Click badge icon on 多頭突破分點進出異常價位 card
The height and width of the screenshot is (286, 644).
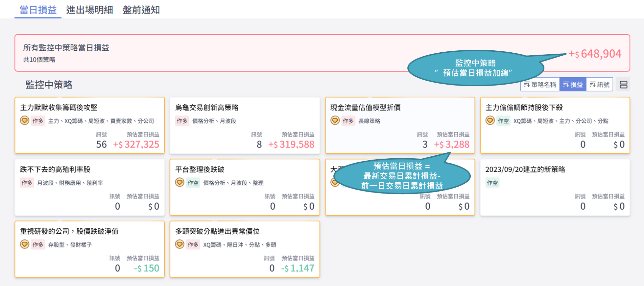[x=180, y=244]
